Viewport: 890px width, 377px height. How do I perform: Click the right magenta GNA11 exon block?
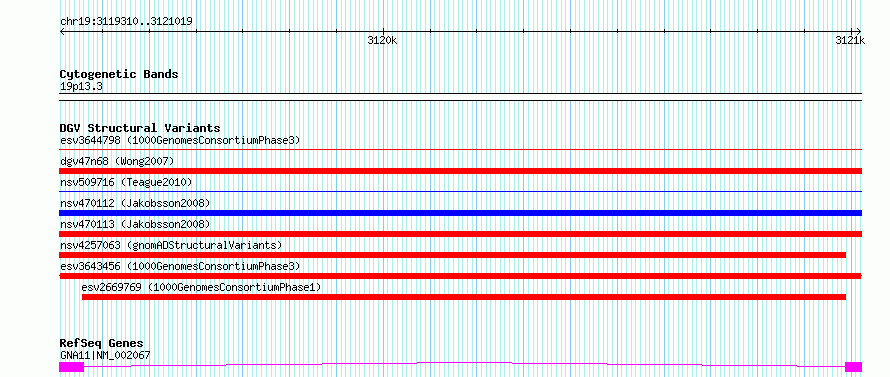(x=854, y=367)
